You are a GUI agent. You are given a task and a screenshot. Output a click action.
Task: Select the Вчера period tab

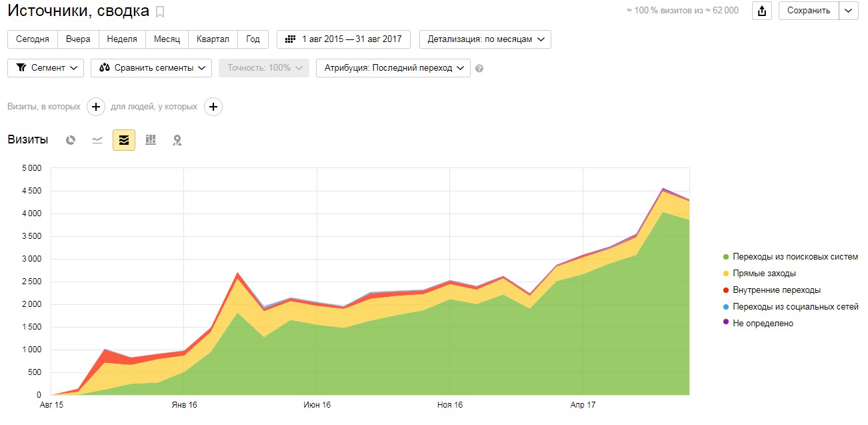click(78, 39)
